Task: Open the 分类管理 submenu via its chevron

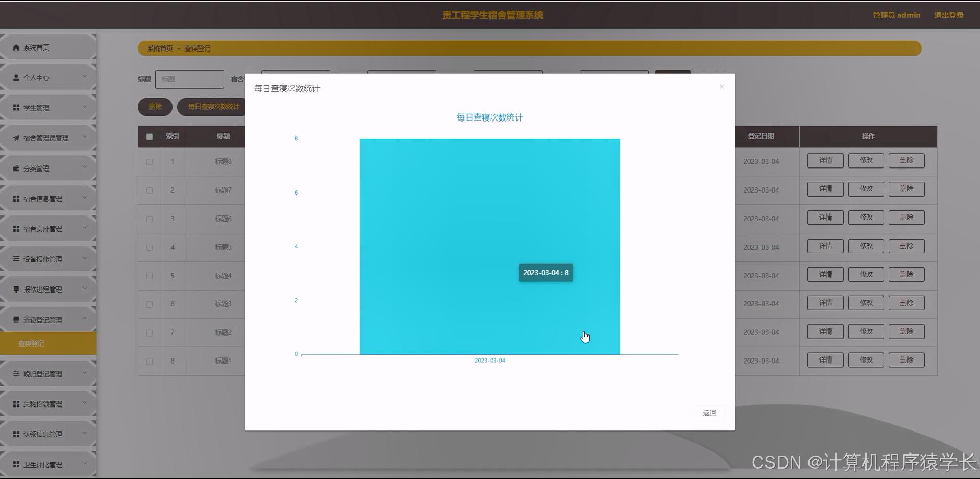Action: pyautogui.click(x=85, y=167)
